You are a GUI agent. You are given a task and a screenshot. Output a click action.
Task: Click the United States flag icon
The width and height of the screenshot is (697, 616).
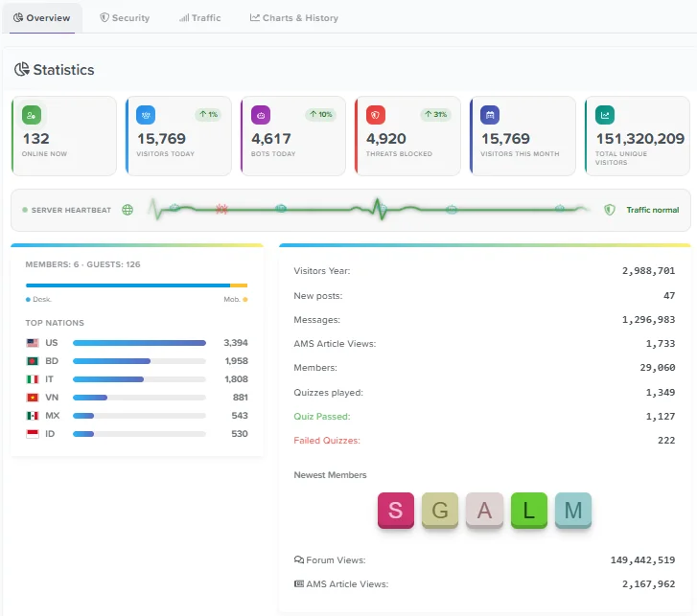(x=33, y=343)
